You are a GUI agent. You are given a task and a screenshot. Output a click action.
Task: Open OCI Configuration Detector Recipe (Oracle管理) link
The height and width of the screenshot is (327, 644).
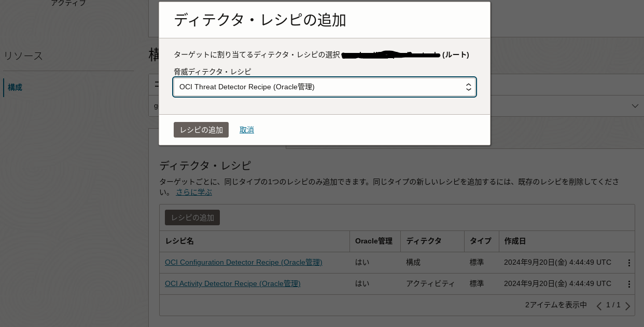243,262
